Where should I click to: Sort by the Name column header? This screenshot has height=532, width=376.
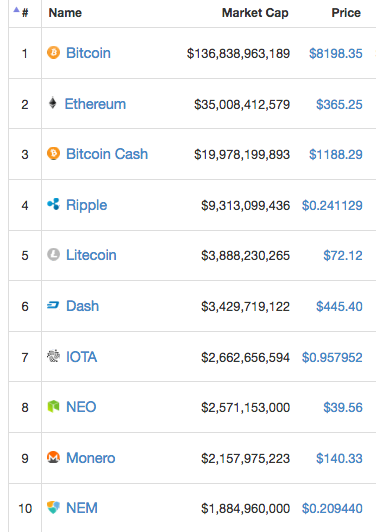tap(65, 13)
